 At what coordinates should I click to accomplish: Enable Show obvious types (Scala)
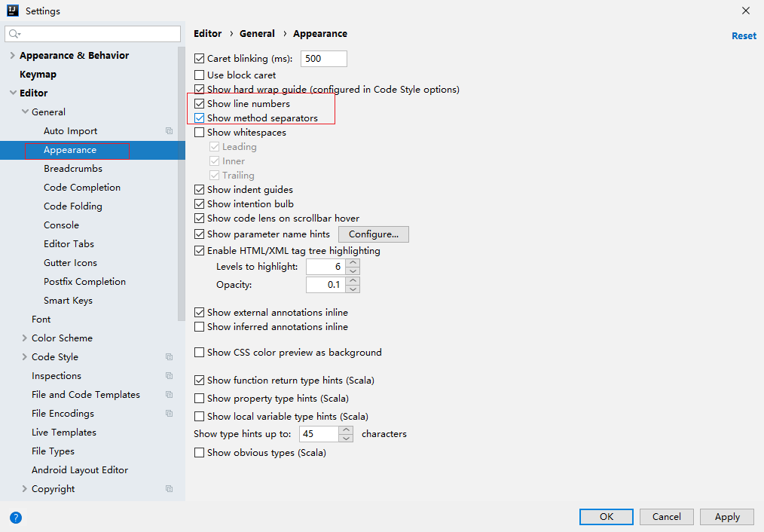(199, 453)
